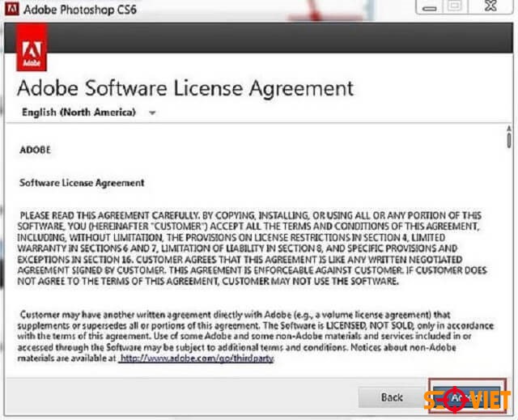518x420 pixels.
Task: Click the arrow beside the language selector
Action: (x=152, y=113)
